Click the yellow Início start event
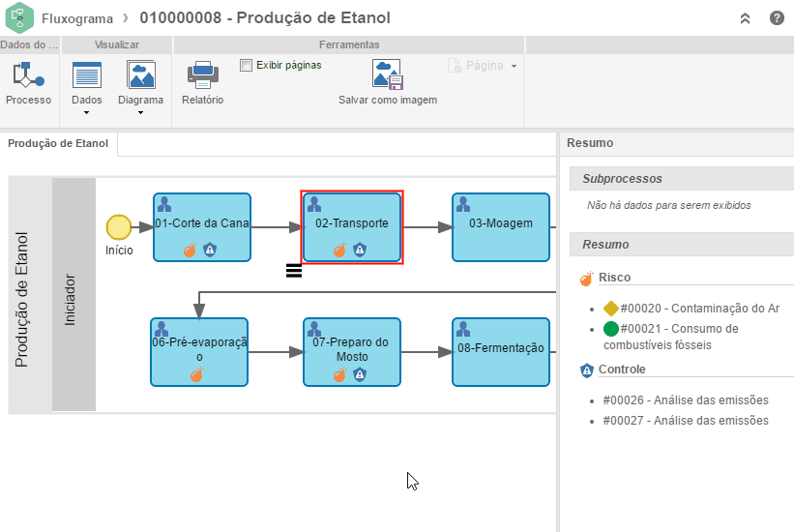Screen dimensions: 794x532 (119, 227)
